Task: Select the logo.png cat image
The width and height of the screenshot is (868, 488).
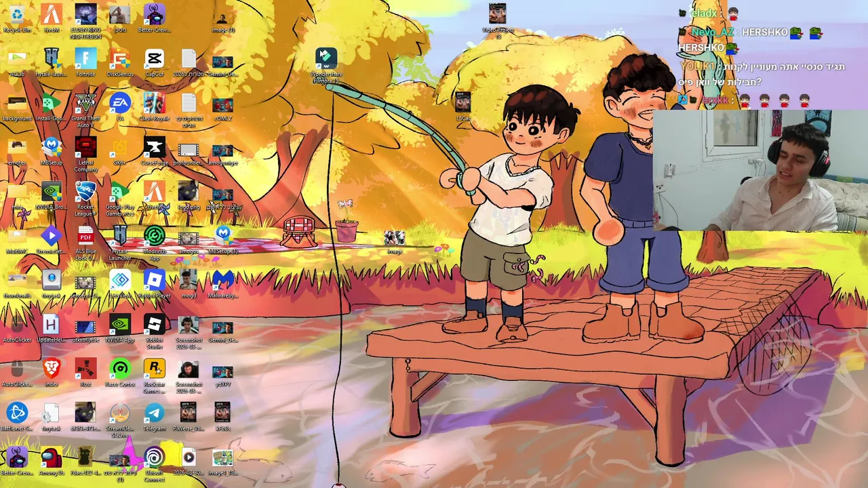Action: tap(189, 196)
